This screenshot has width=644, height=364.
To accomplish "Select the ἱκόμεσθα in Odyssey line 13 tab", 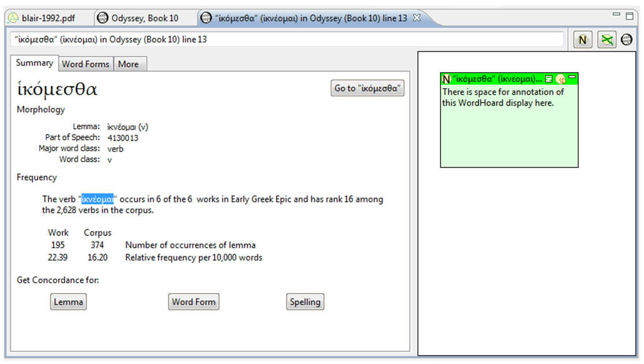I will pos(311,18).
